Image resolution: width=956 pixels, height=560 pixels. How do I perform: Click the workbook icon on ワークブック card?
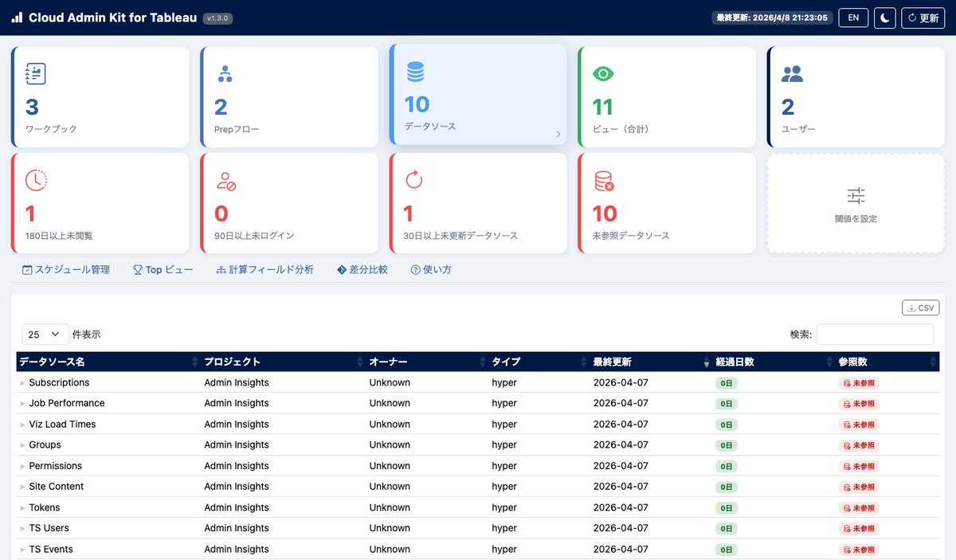[x=36, y=74]
